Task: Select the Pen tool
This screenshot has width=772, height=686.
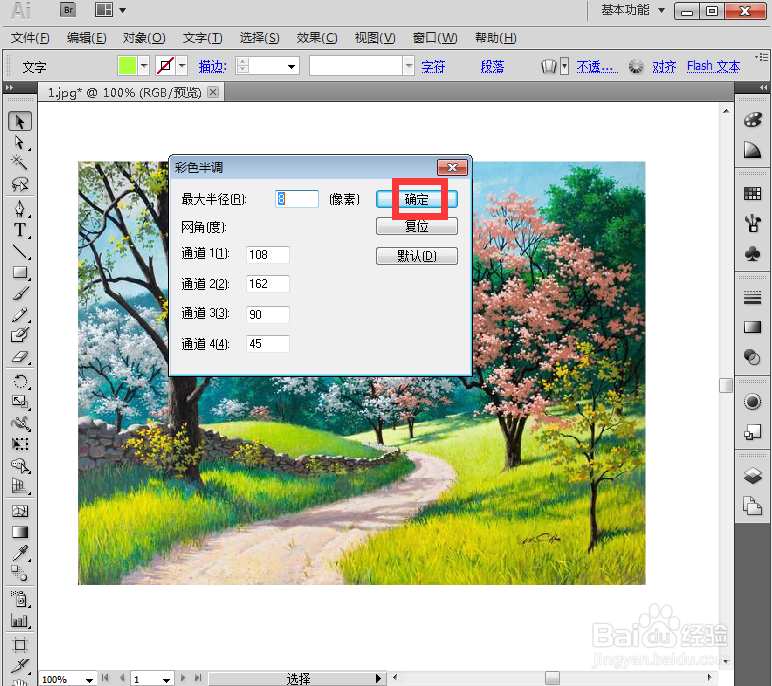Action: pyautogui.click(x=20, y=209)
